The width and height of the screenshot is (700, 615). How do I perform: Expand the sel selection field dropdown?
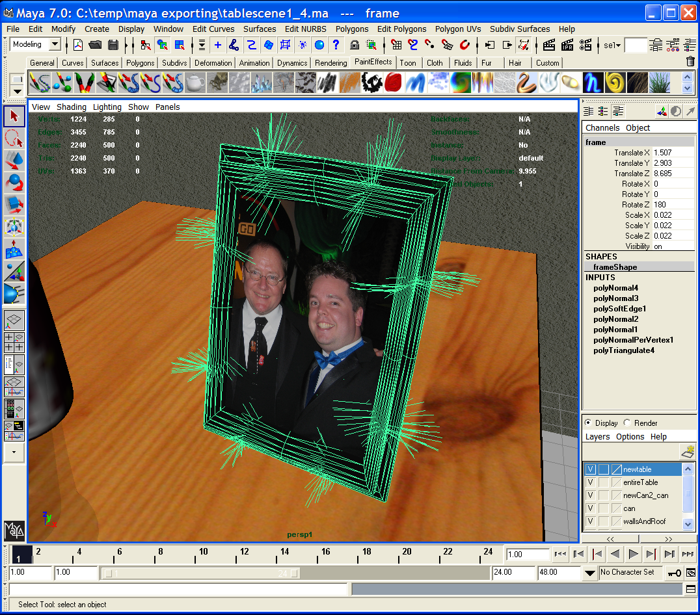coord(618,45)
